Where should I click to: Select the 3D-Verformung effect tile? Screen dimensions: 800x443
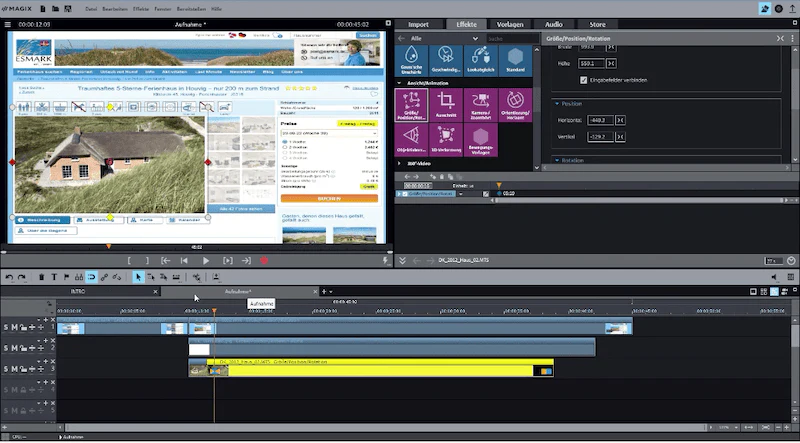pos(445,140)
